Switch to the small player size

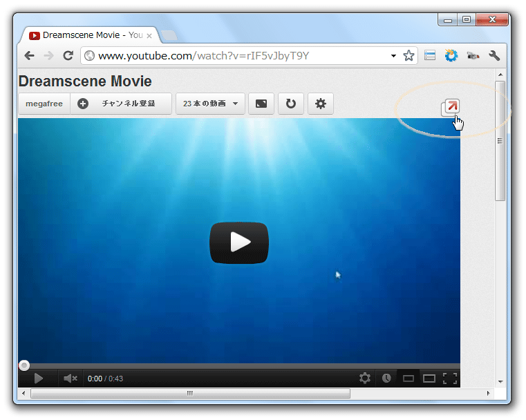tap(408, 379)
